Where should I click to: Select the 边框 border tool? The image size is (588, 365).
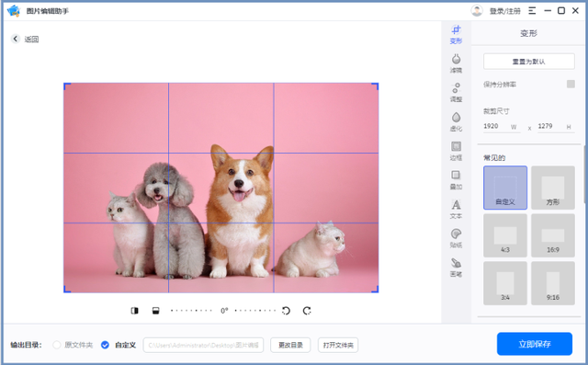tap(456, 151)
